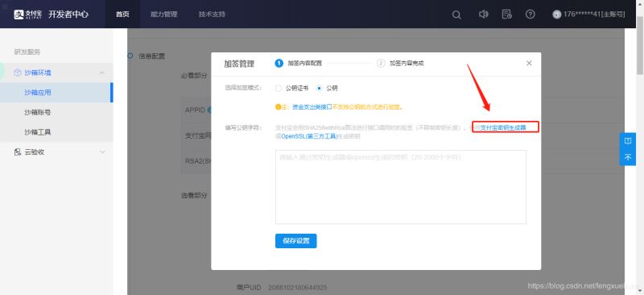This screenshot has height=295, width=644.
Task: Expand the 云验收 menu chevron
Action: [102, 152]
